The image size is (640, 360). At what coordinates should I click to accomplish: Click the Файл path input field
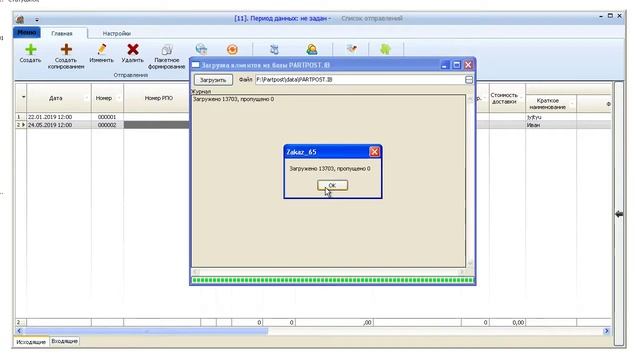[x=360, y=80]
